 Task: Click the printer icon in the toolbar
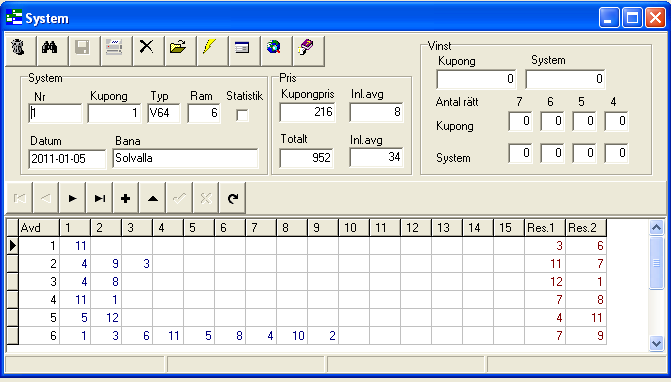[x=116, y=50]
